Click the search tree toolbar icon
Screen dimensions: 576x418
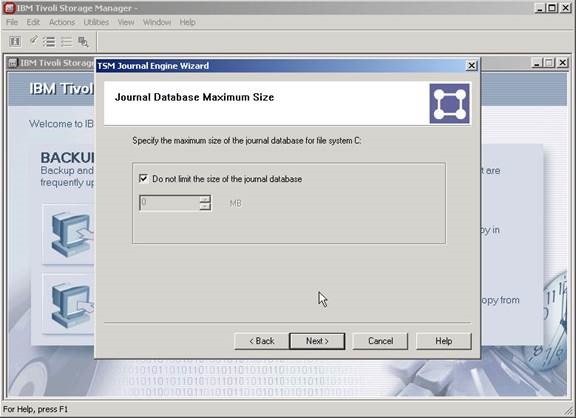83,42
